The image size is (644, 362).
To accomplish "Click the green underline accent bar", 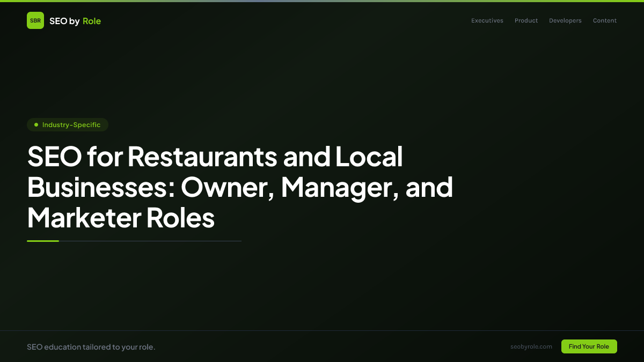I will point(43,240).
